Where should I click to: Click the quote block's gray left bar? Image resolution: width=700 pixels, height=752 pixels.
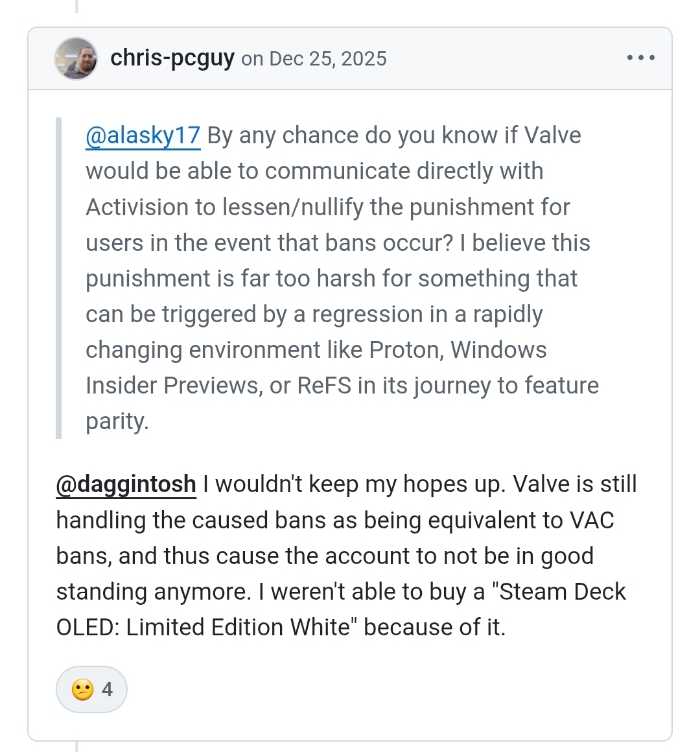pos(59,278)
